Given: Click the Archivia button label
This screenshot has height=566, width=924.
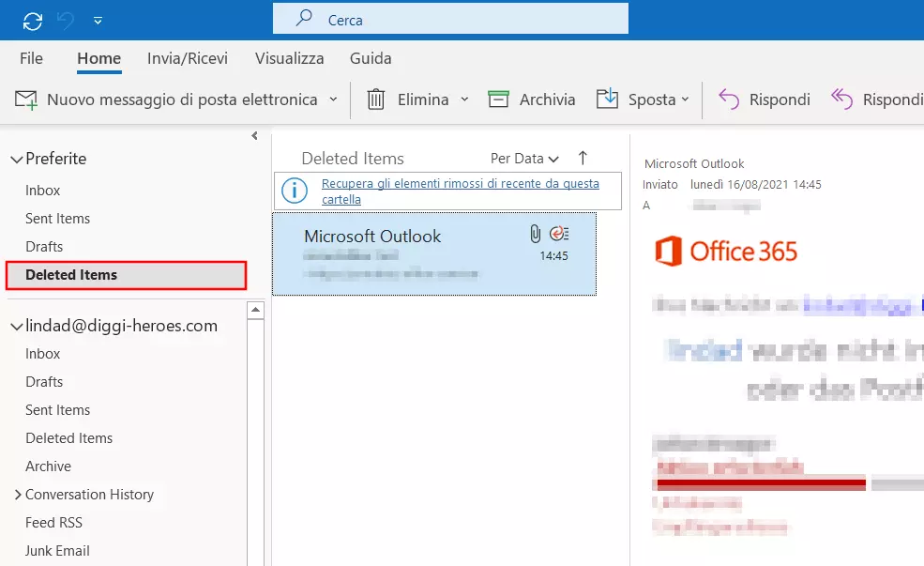Looking at the screenshot, I should pos(548,99).
